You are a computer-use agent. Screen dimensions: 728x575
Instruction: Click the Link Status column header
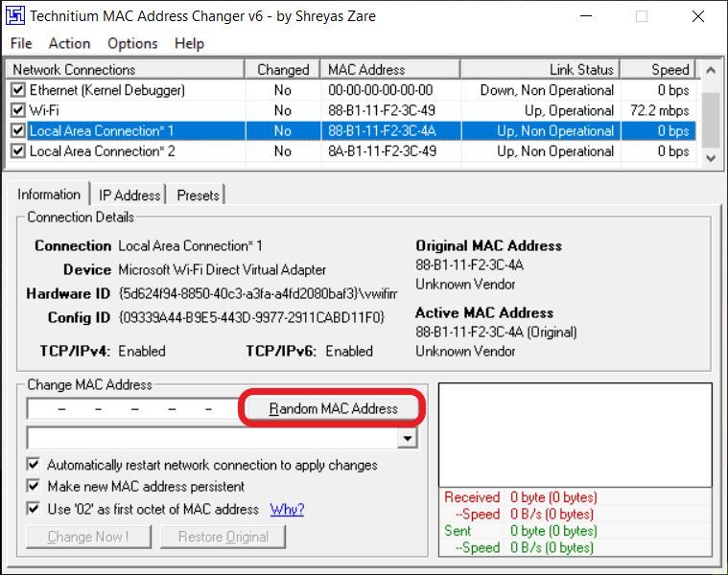click(x=540, y=70)
